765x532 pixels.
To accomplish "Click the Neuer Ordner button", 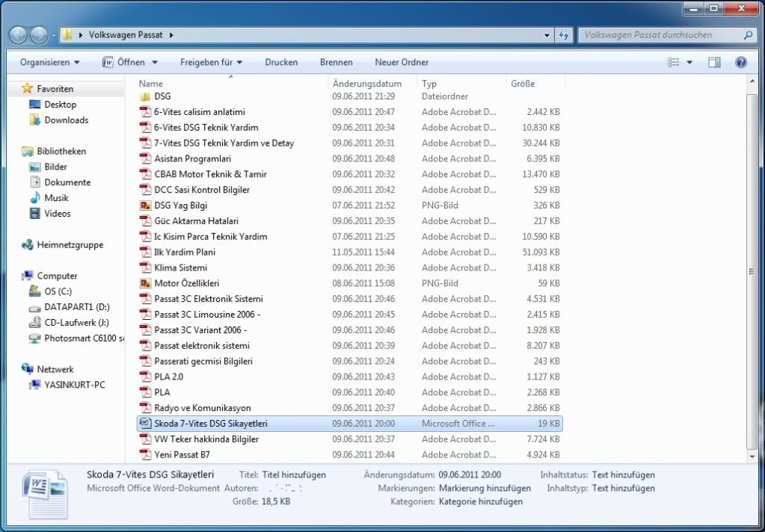I will [402, 63].
